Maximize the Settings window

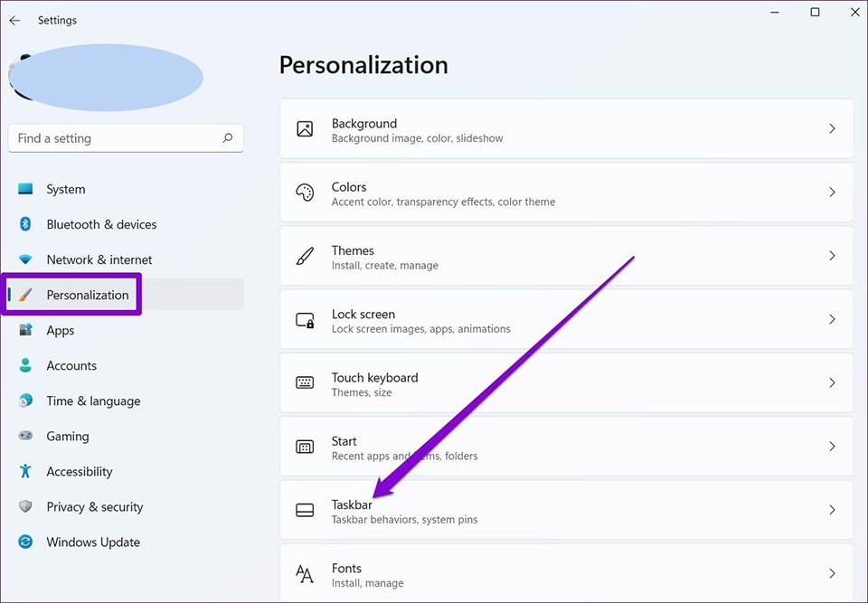point(815,12)
